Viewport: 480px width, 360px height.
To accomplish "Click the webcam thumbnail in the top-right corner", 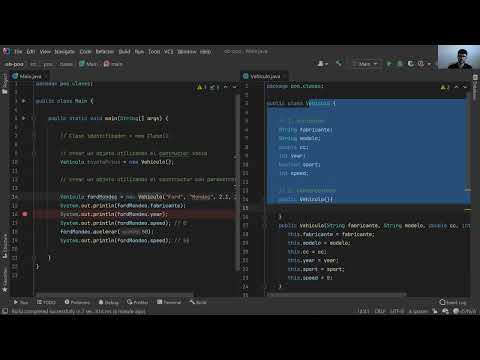I will (459, 57).
